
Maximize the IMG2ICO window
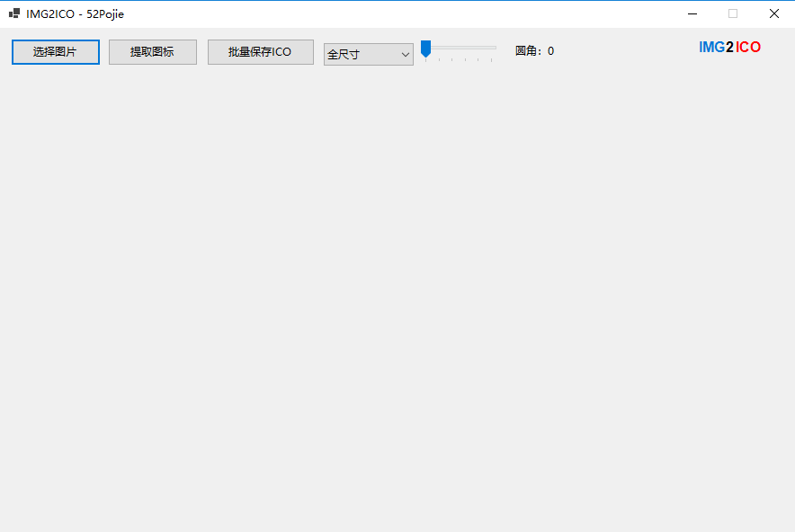tap(732, 14)
